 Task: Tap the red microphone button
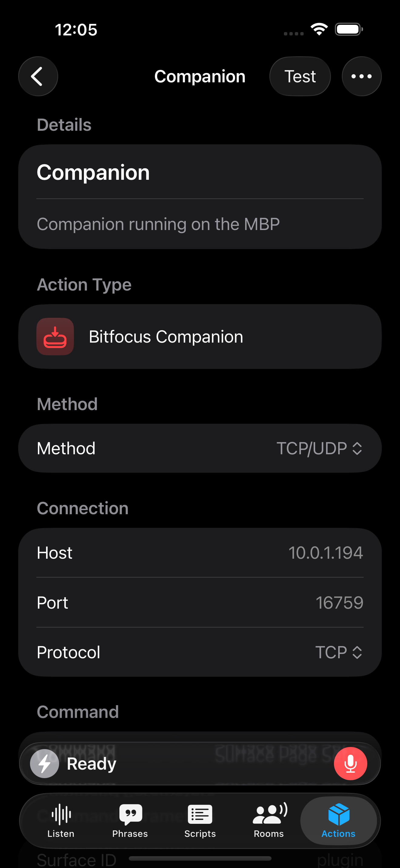(x=350, y=763)
